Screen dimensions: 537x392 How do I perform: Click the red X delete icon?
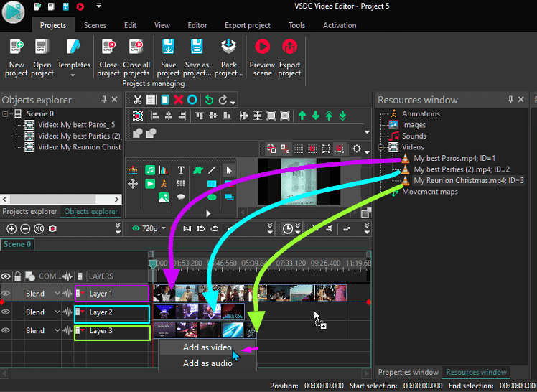179,100
